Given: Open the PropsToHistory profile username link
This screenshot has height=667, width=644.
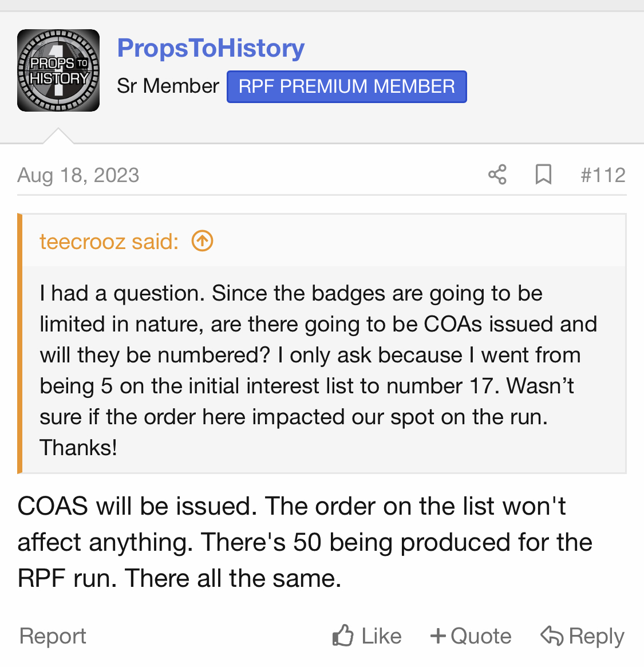Looking at the screenshot, I should [x=211, y=48].
